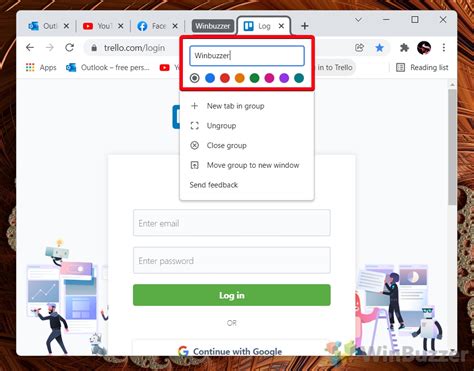The image size is (474, 371).
Task: Click the group name text field
Action: coord(247,56)
